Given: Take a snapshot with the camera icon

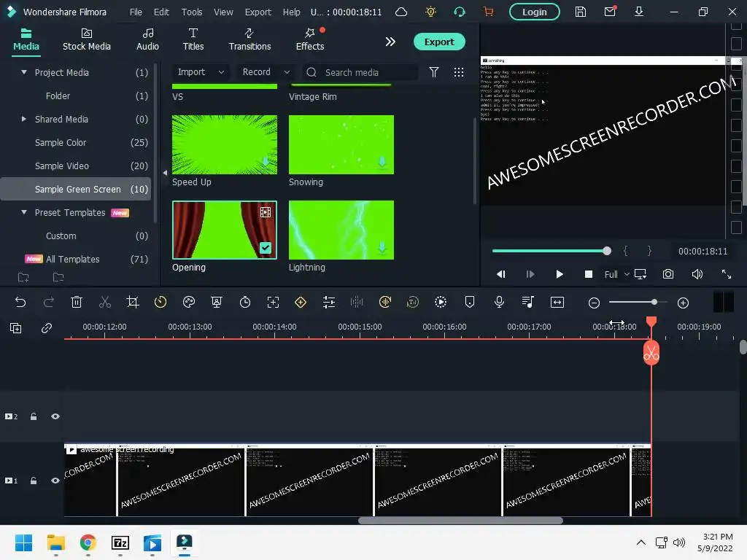Looking at the screenshot, I should click(x=668, y=274).
